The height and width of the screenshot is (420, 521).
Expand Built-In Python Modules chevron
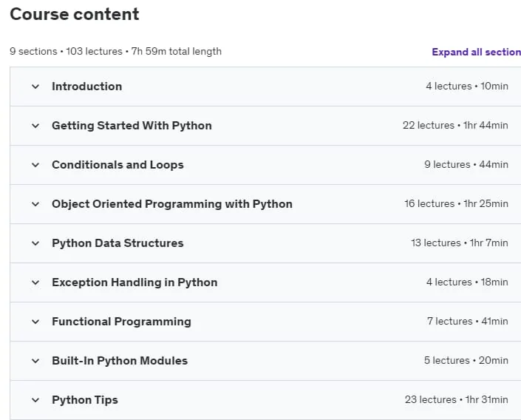click(x=35, y=361)
